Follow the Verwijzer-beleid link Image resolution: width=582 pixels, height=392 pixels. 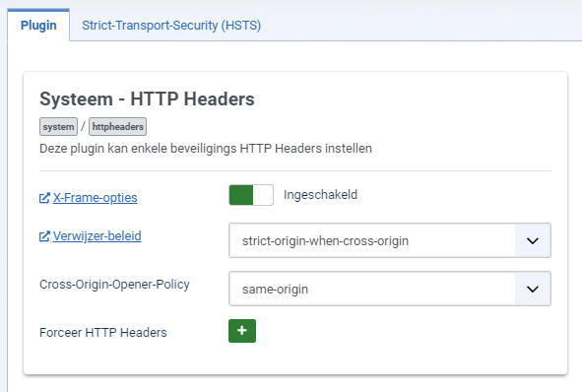[x=97, y=236]
